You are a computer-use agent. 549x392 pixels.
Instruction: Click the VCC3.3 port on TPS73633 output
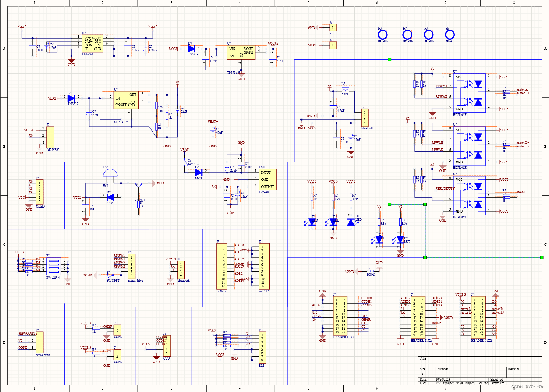(x=273, y=44)
